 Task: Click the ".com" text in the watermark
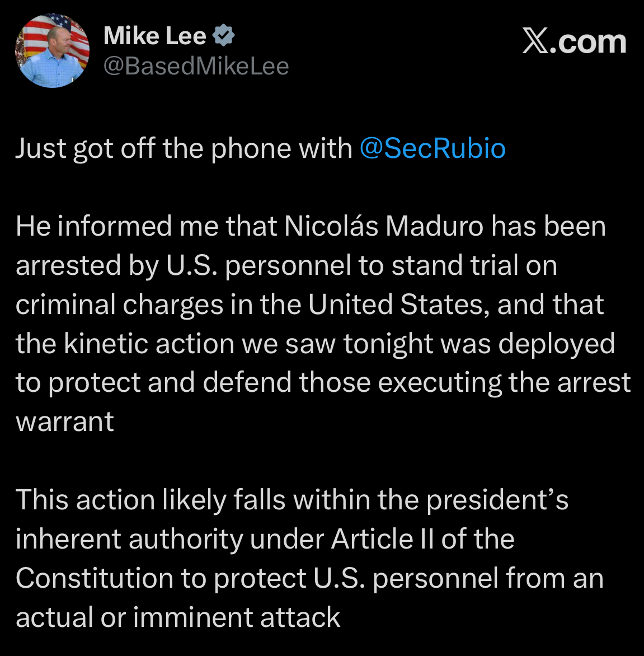(x=587, y=41)
